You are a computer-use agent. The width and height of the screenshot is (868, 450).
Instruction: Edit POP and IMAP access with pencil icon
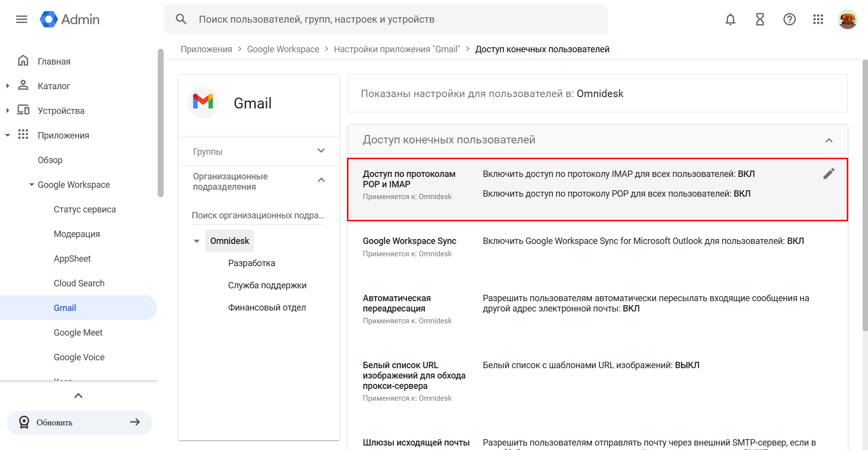(829, 173)
